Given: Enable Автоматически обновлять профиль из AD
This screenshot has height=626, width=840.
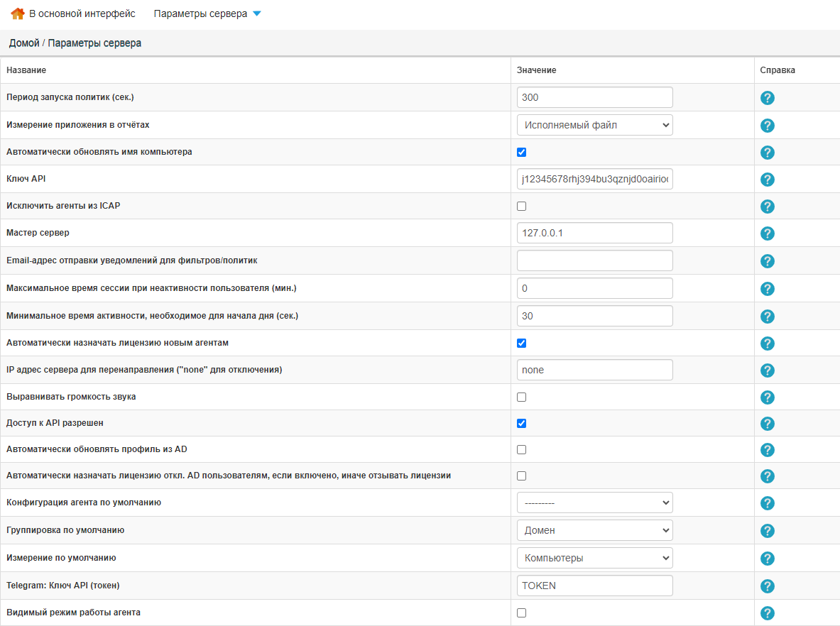Looking at the screenshot, I should [522, 449].
